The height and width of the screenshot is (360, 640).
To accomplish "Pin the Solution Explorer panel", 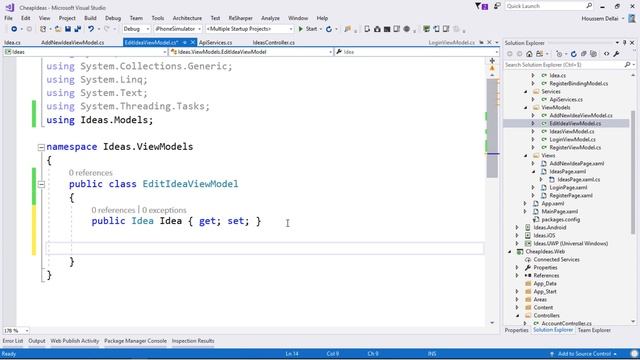I will tap(624, 42).
